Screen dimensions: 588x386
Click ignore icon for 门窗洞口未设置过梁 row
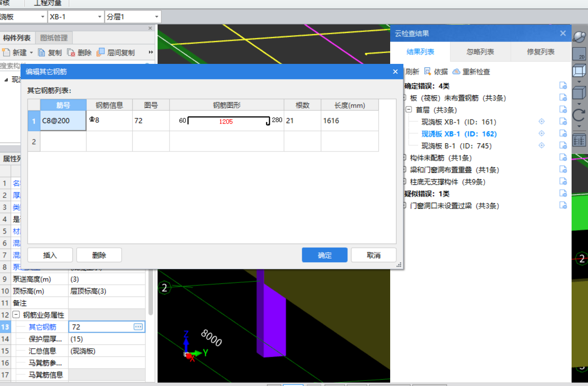point(563,205)
